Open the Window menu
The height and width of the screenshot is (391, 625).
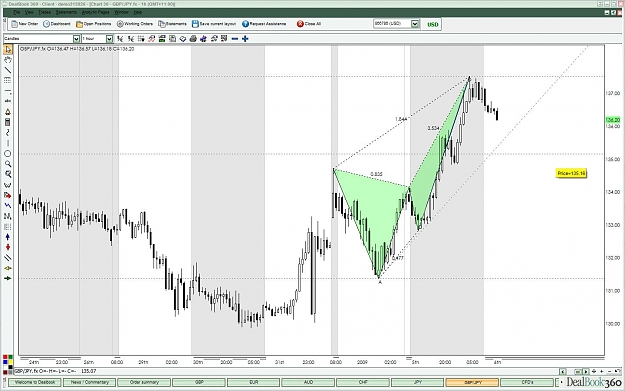tap(122, 12)
